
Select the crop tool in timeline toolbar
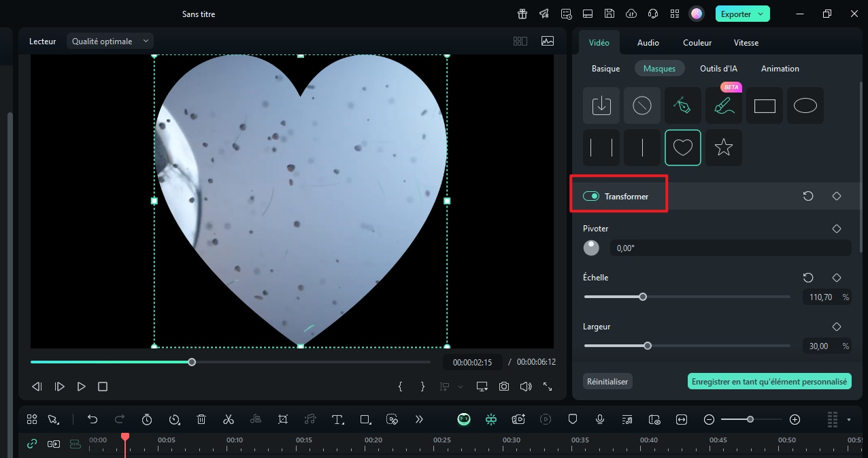point(283,419)
